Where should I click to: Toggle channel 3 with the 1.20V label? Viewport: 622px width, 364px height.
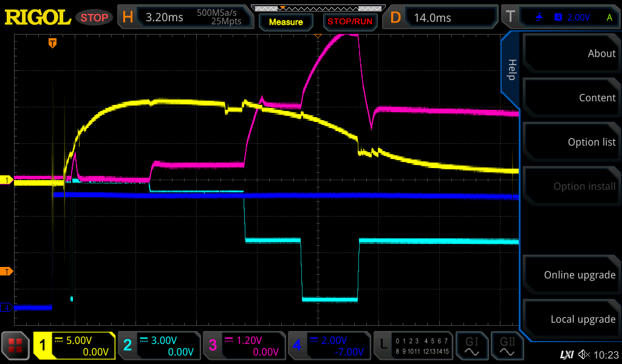click(244, 346)
